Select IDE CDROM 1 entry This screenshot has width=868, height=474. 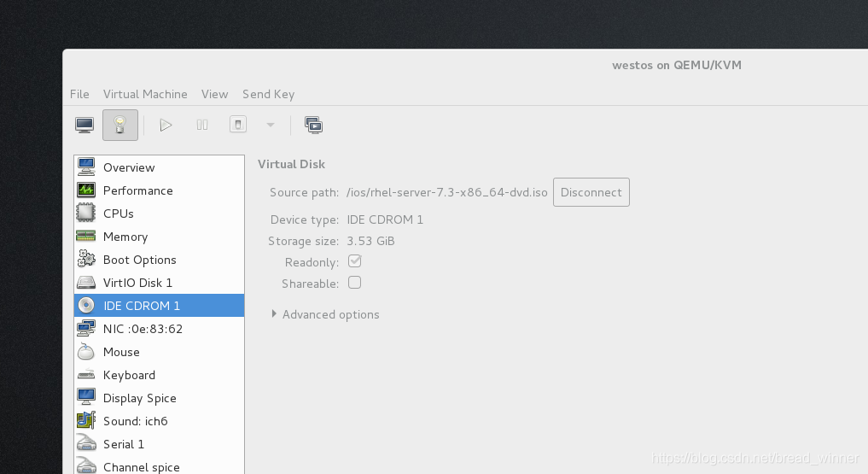[x=159, y=305]
